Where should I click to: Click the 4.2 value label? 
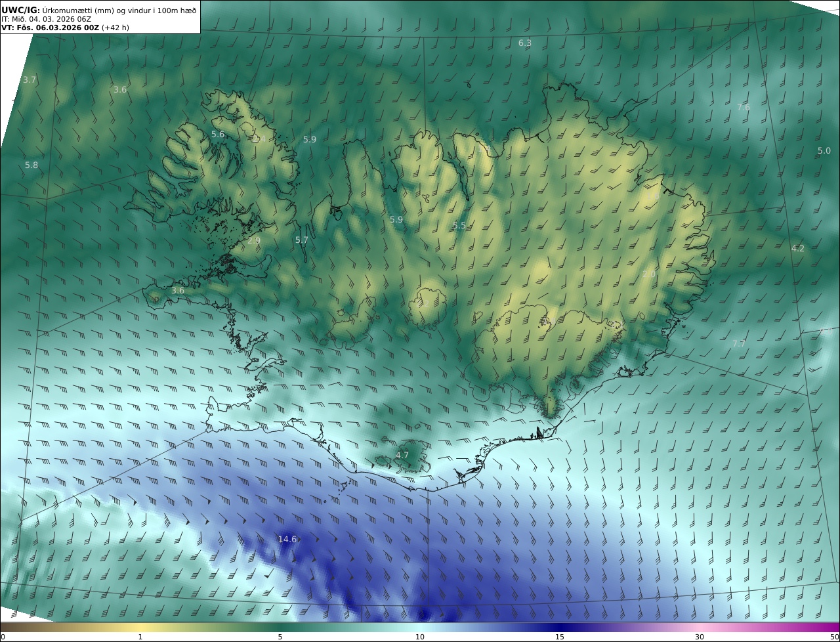pos(798,248)
